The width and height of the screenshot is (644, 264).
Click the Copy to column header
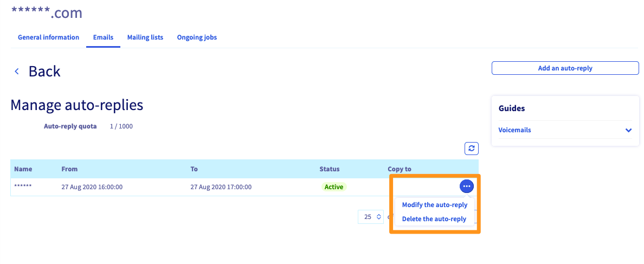[400, 169]
